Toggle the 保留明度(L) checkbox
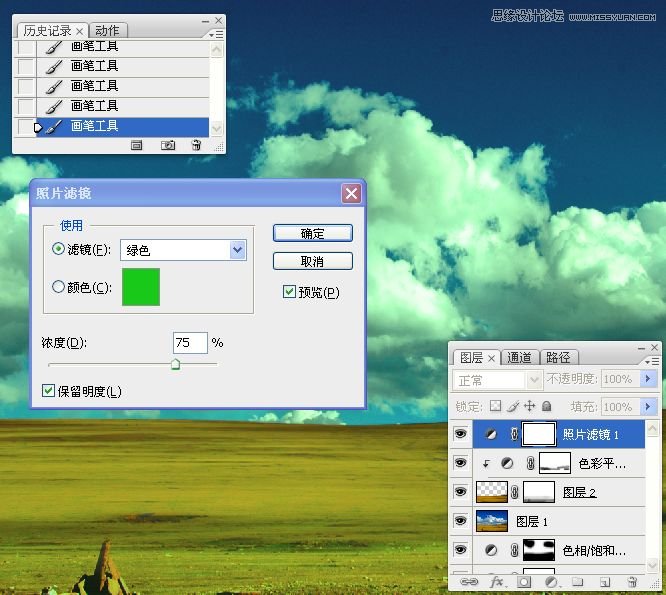Viewport: 666px width, 595px height. 48,390
